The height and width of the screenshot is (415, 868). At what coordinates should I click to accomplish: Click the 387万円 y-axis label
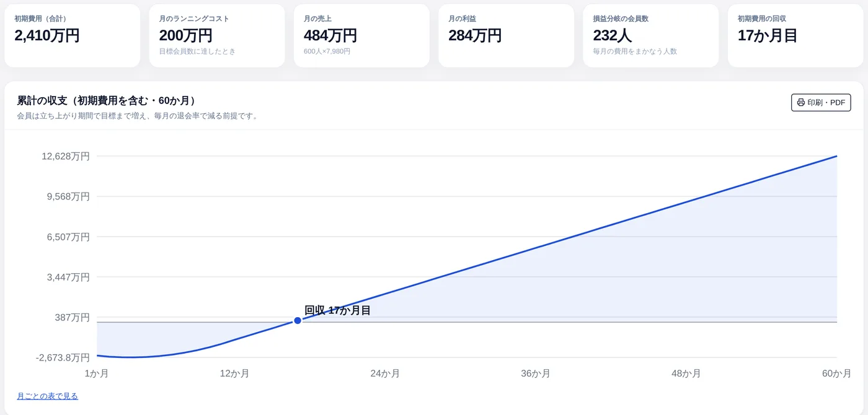point(72,317)
